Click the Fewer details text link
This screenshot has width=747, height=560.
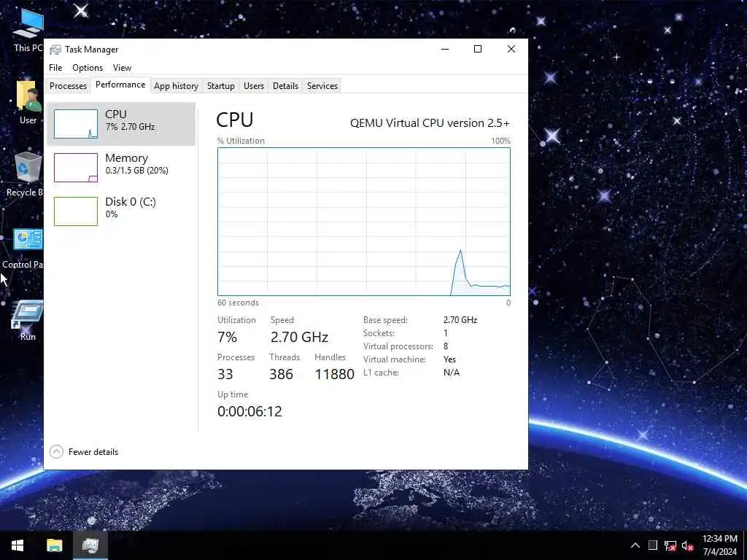coord(93,452)
